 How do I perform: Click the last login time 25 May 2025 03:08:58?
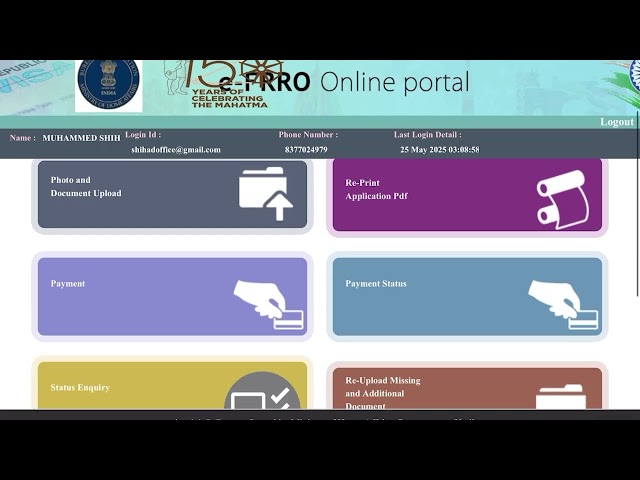pyautogui.click(x=440, y=150)
